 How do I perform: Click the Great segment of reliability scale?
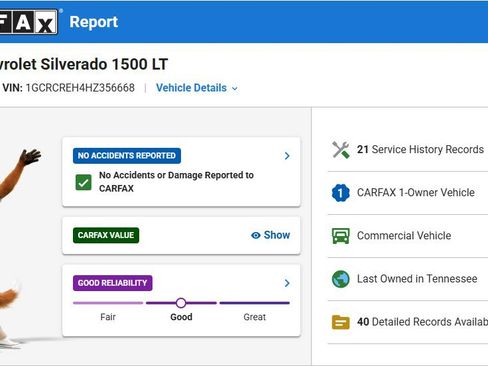pos(255,303)
